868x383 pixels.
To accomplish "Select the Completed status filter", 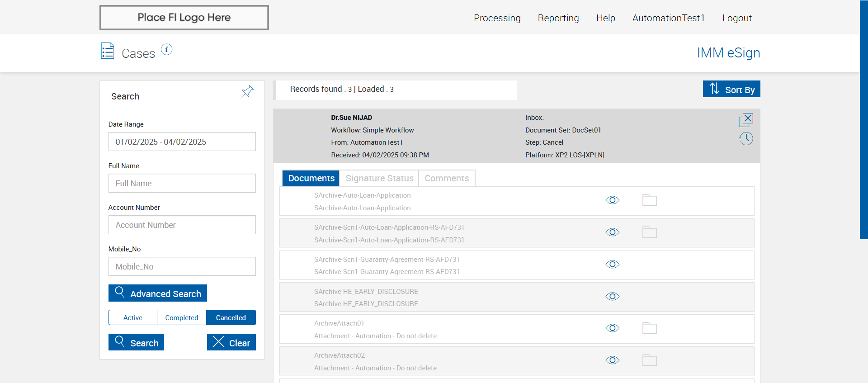I will (x=181, y=318).
